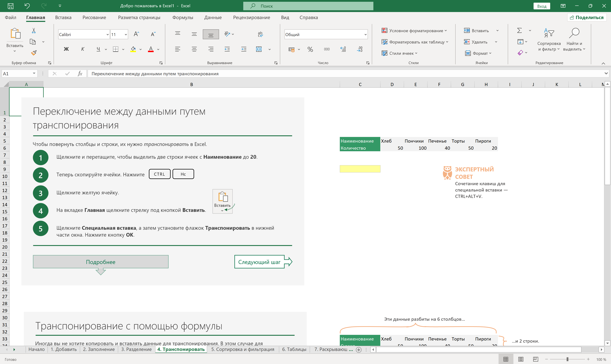The height and width of the screenshot is (364, 611).
Task: Click the Поиск search box
Action: (x=308, y=6)
